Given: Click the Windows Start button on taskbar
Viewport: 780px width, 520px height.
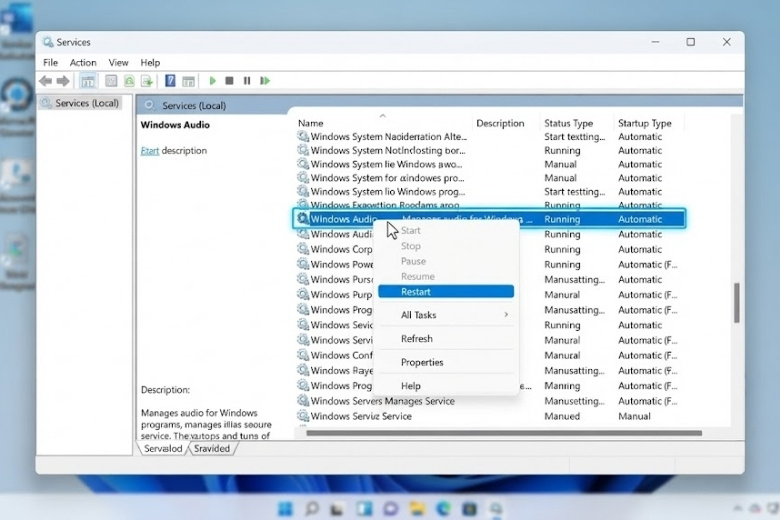Looking at the screenshot, I should (x=285, y=509).
